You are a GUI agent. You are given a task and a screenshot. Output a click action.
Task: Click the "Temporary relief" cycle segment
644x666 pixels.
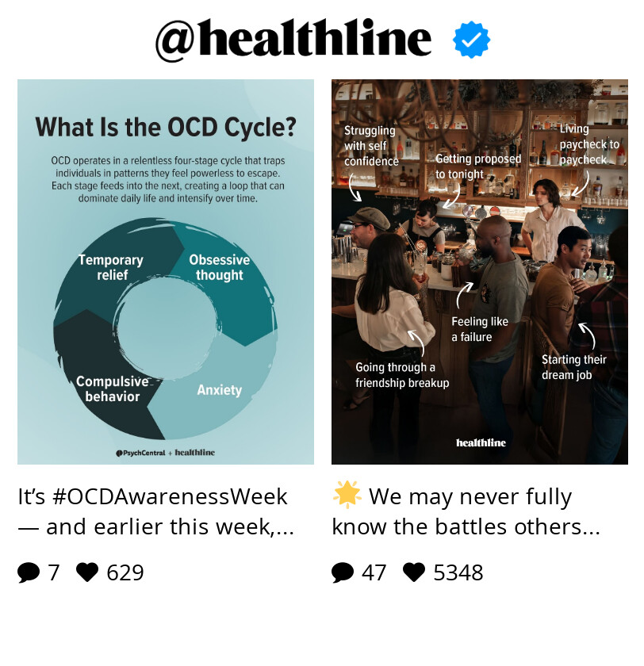tap(111, 268)
